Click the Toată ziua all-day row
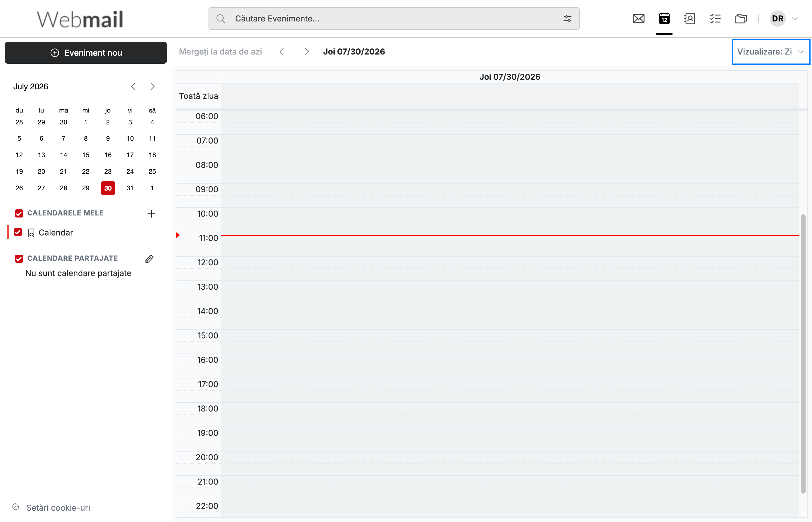This screenshot has height=522, width=812. [510, 96]
